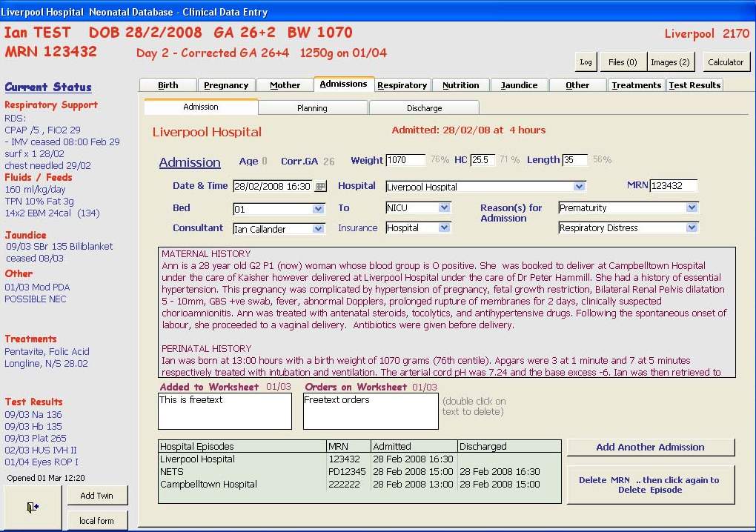
Task: Select the NETS hospital episode row
Action: (242, 472)
